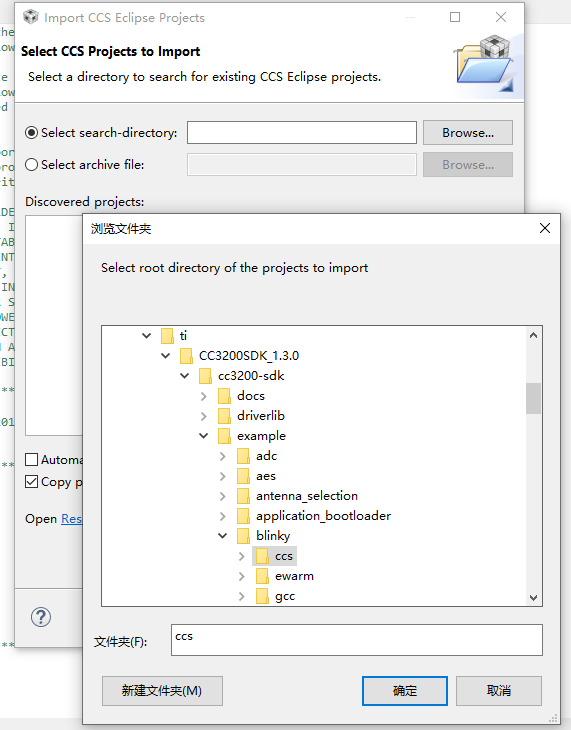Image resolution: width=571 pixels, height=730 pixels.
Task: Click the blinky folder icon
Action: (244, 536)
